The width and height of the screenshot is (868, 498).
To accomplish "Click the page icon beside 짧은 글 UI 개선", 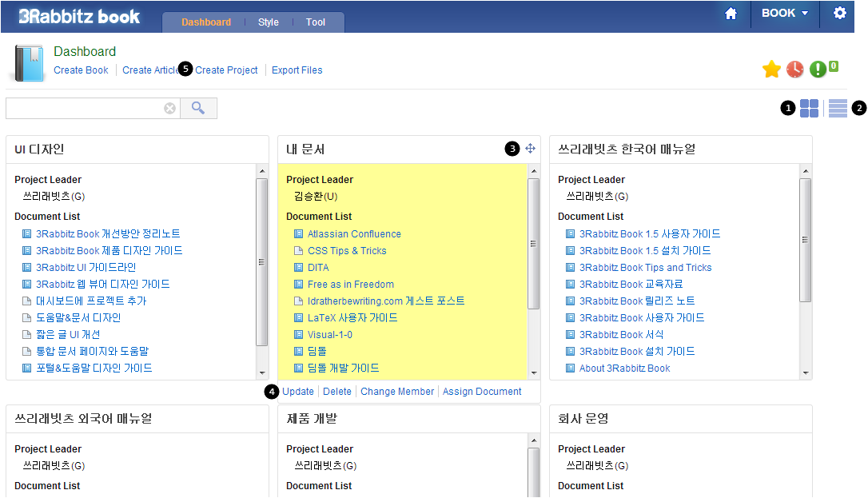I will pos(26,335).
